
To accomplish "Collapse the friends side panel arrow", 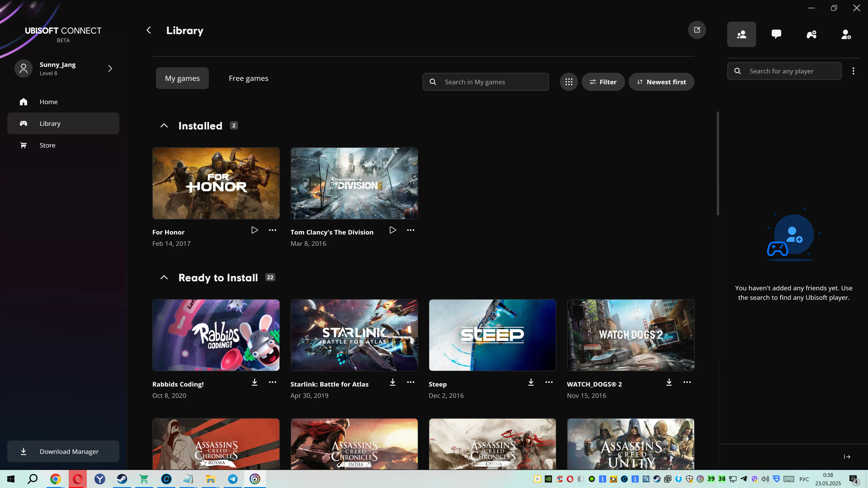I will tap(847, 457).
